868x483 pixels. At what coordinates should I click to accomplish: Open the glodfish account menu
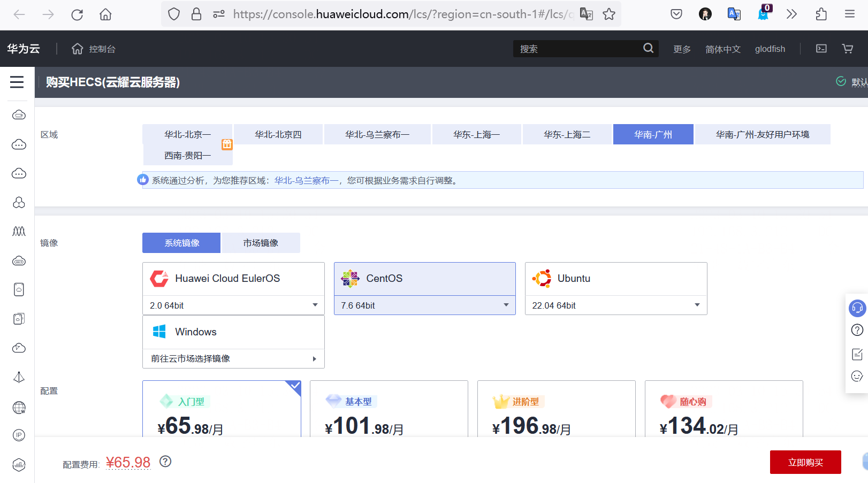click(x=770, y=49)
